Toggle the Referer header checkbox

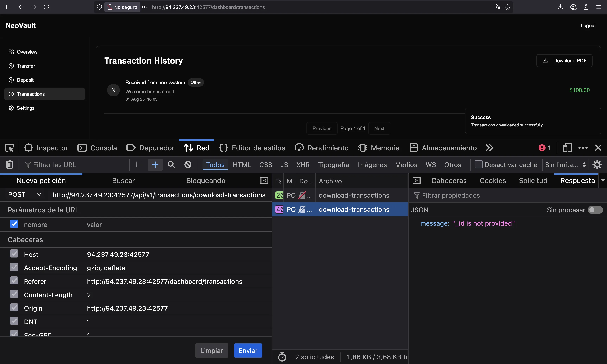pyautogui.click(x=14, y=281)
